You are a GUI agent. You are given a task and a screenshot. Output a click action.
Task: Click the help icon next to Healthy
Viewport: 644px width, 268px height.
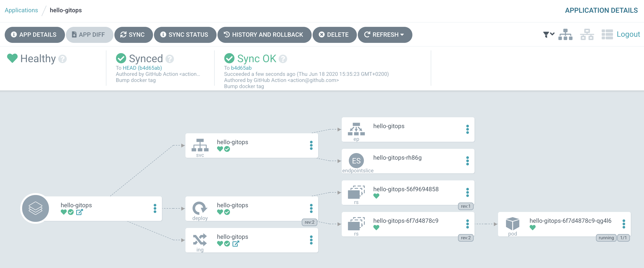[63, 59]
